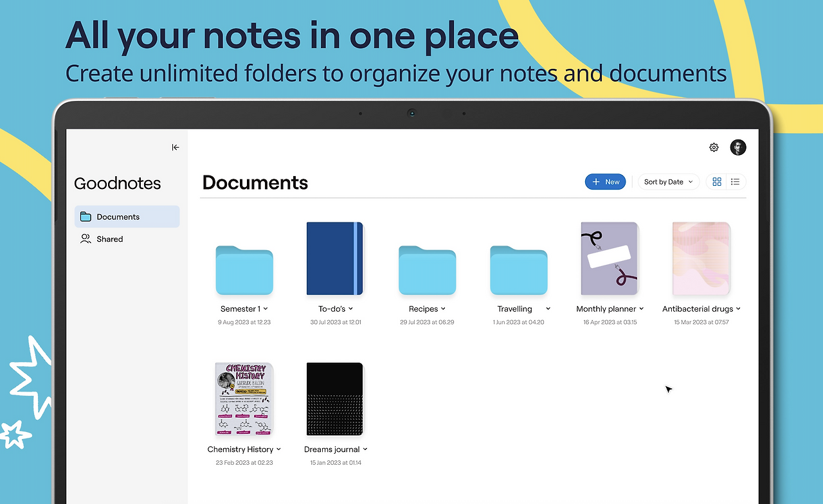Image resolution: width=823 pixels, height=504 pixels.
Task: Click the Dreams journal title text
Action: [x=332, y=449]
